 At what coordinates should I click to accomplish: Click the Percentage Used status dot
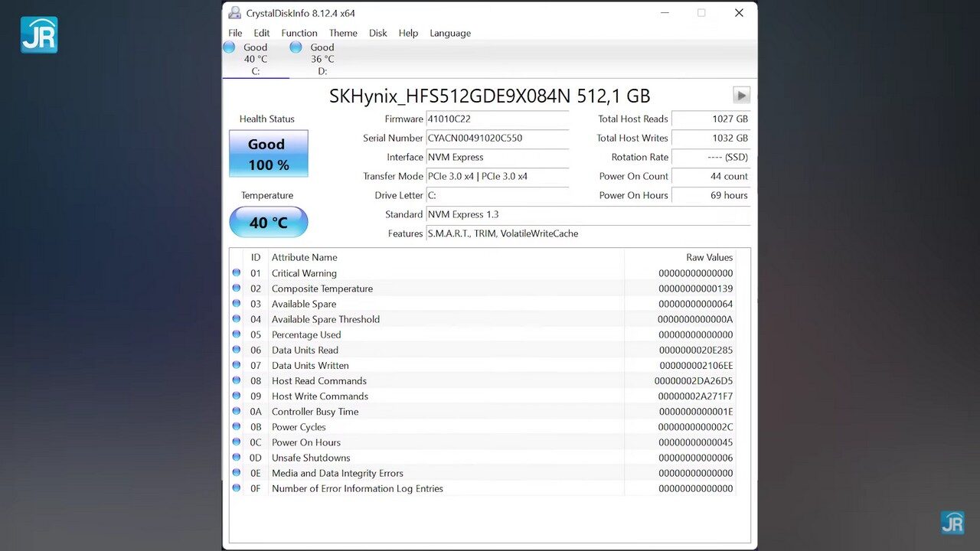point(237,334)
